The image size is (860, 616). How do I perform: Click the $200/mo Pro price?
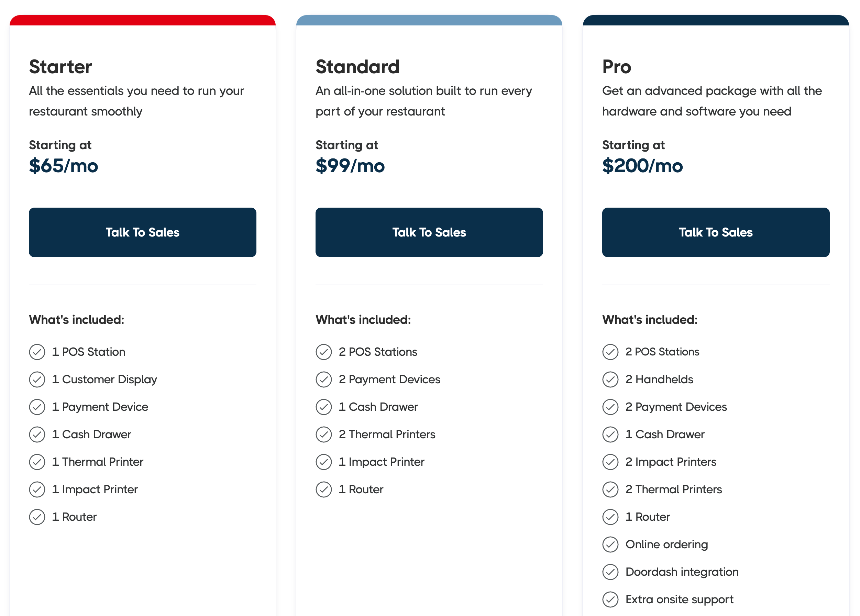point(642,166)
